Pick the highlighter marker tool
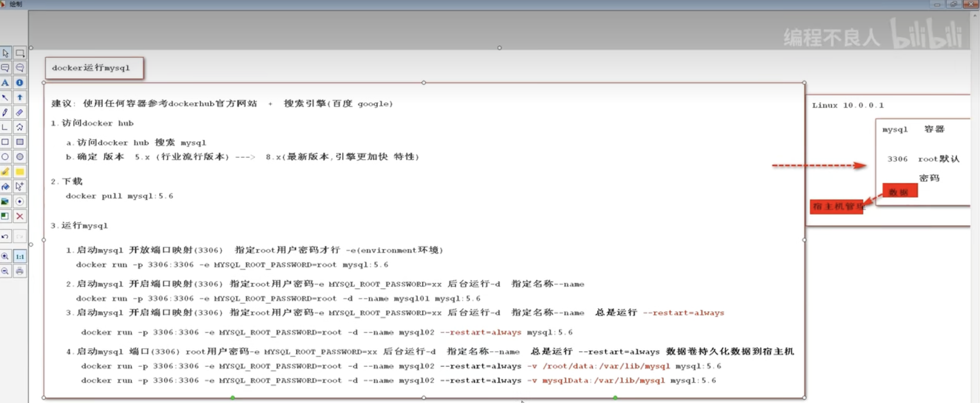This screenshot has height=403, width=980. tap(5, 172)
